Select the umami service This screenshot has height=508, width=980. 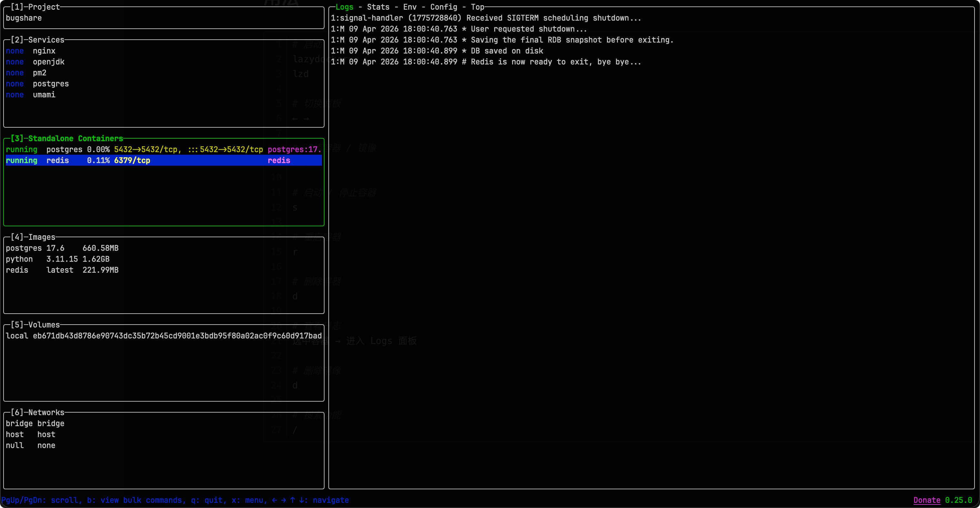[x=44, y=95]
